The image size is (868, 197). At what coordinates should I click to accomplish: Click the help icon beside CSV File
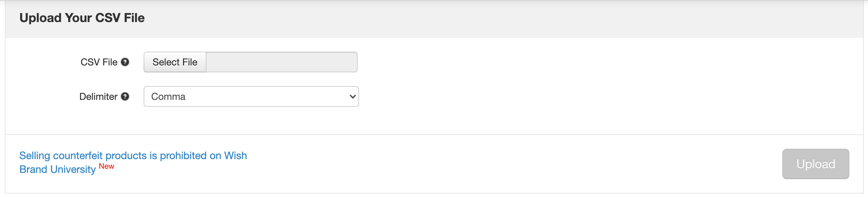tap(125, 62)
